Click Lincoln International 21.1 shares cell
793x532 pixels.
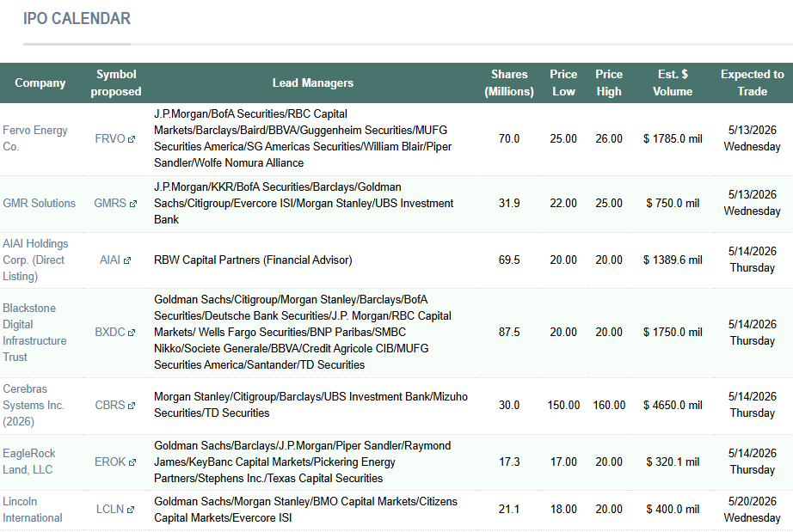click(509, 510)
